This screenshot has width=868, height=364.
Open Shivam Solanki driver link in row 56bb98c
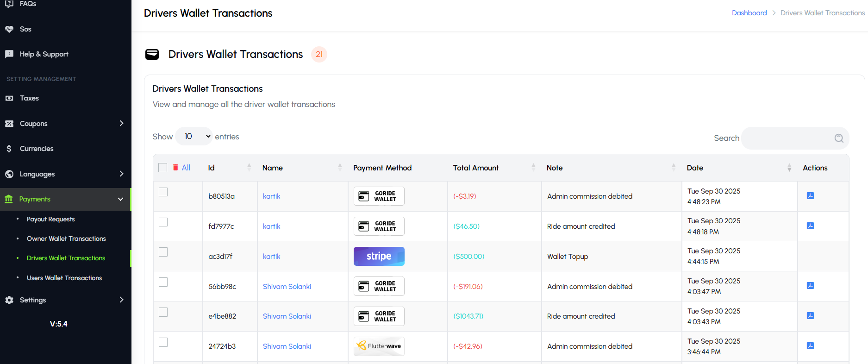click(x=287, y=287)
